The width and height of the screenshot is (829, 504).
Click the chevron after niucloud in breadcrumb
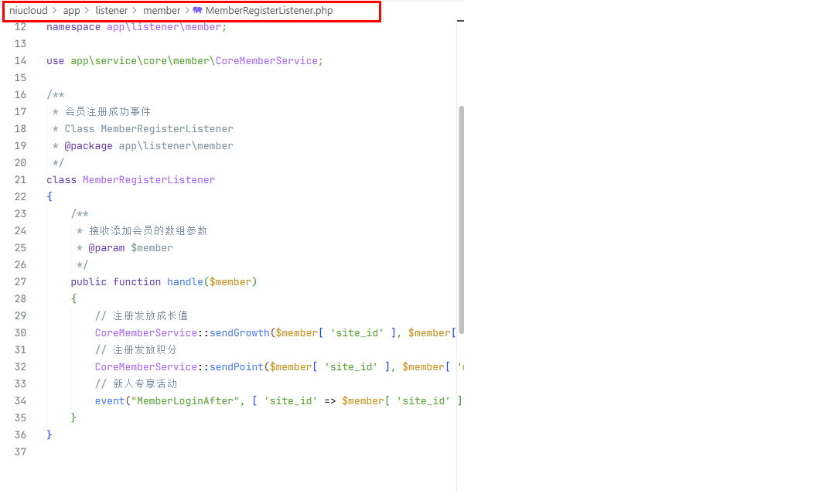[55, 11]
